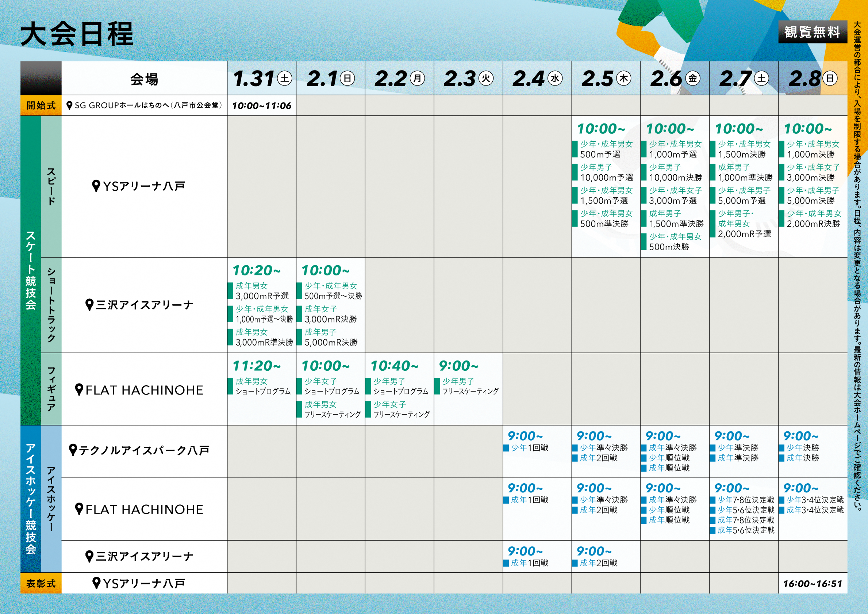The image size is (868, 614).
Task: Click the circled 土 icon next to 1.31
Action: point(284,78)
